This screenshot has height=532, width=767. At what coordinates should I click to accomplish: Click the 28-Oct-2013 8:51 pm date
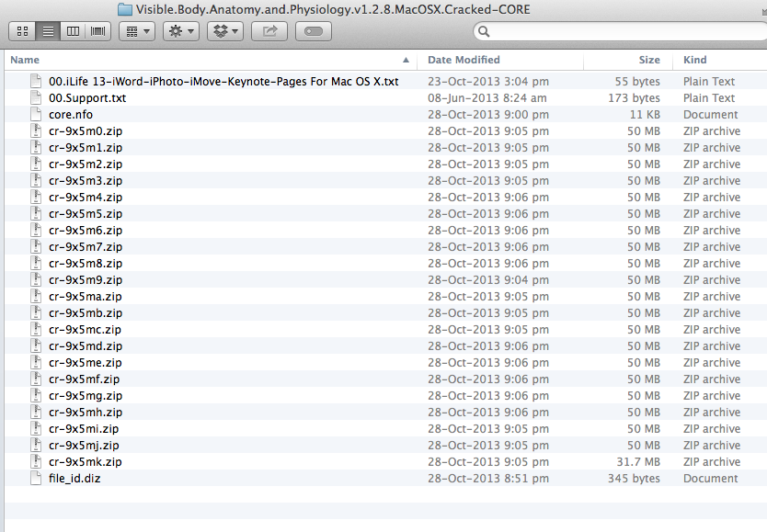click(x=488, y=479)
